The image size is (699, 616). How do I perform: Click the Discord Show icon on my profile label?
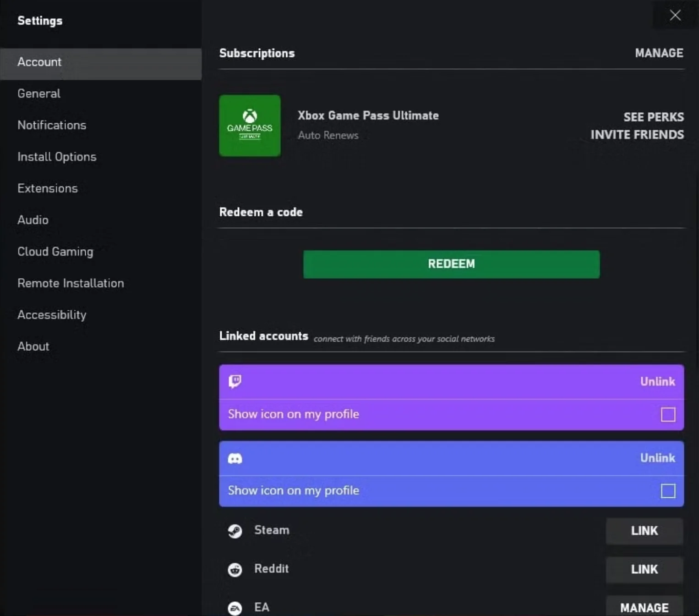[294, 491]
